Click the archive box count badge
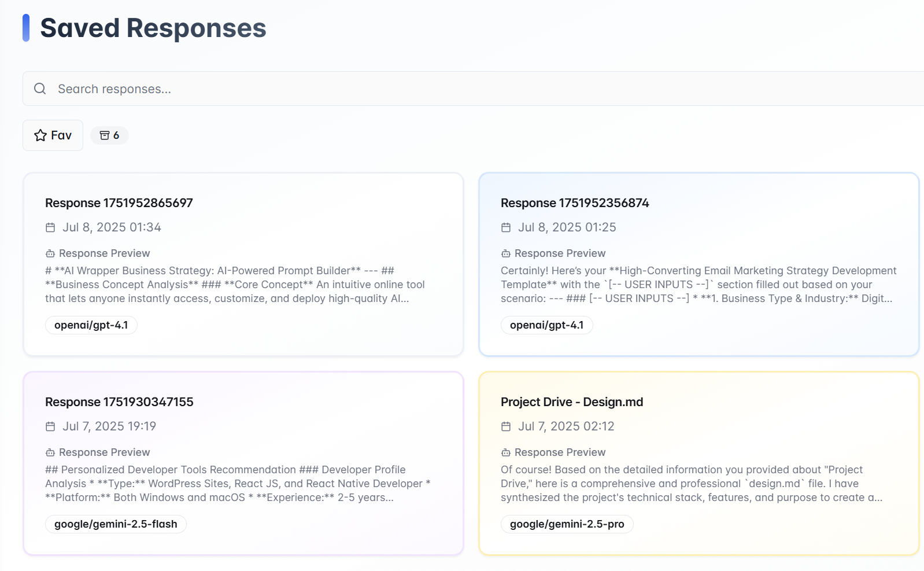Screen dimensions: 924x571 pyautogui.click(x=109, y=135)
